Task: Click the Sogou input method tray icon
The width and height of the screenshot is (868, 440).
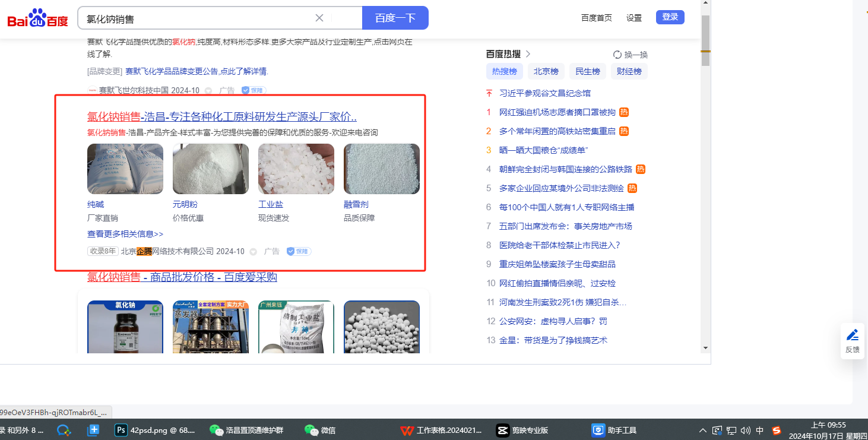Action: coord(776,430)
